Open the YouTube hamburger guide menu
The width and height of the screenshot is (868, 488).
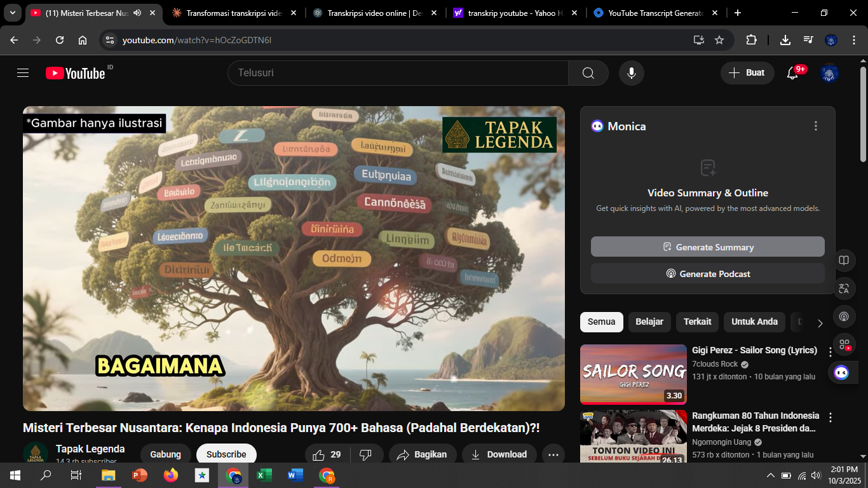pos(23,73)
